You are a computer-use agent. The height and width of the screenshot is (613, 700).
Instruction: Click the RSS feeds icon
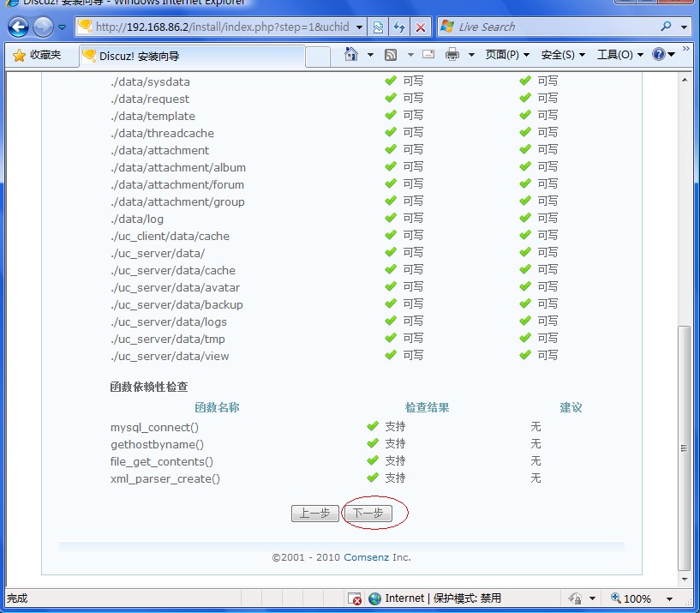click(391, 55)
